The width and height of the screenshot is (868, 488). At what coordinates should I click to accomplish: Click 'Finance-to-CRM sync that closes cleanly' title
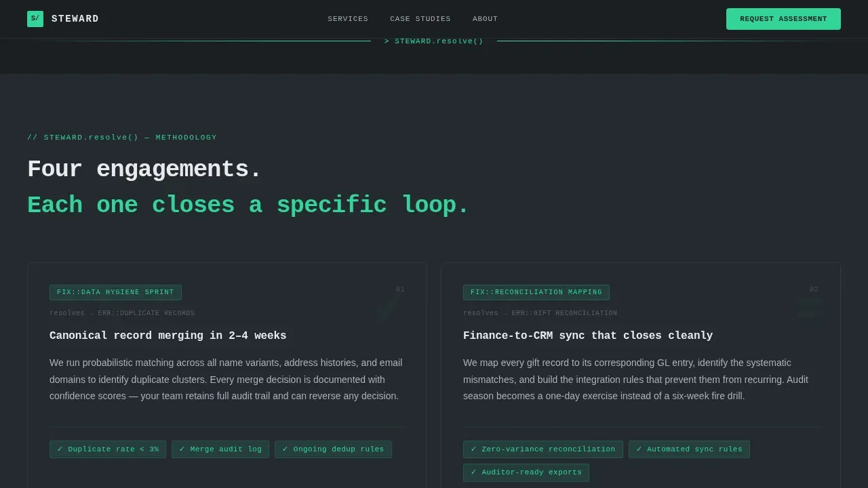(x=588, y=335)
